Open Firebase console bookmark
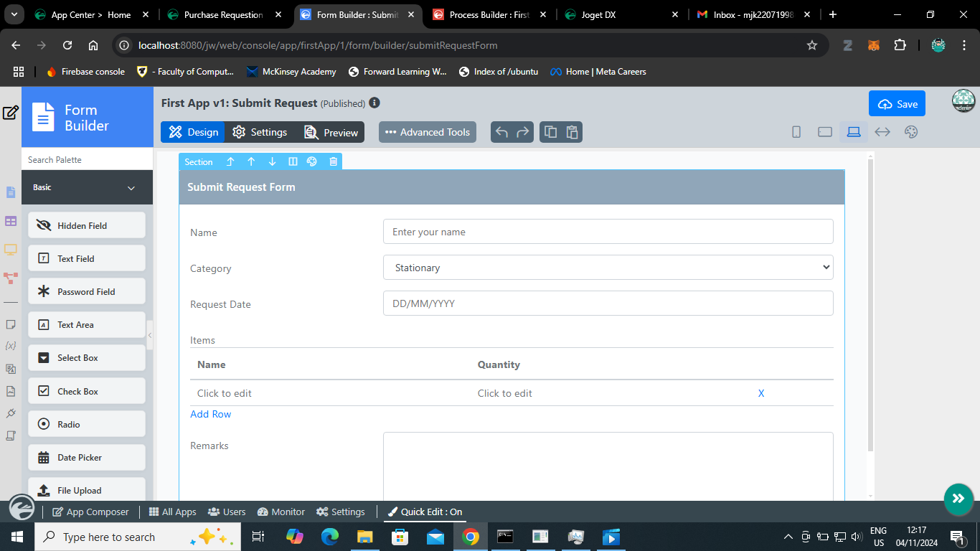Image resolution: width=980 pixels, height=551 pixels. click(x=85, y=72)
